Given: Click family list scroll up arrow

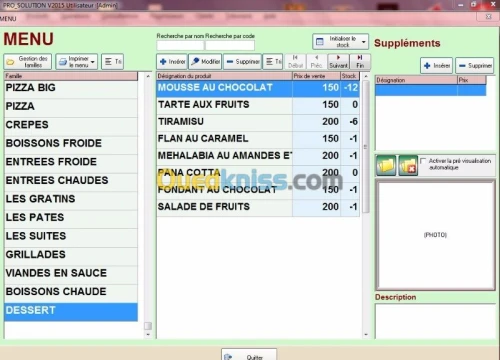Looking at the screenshot, I should pyautogui.click(x=148, y=76).
